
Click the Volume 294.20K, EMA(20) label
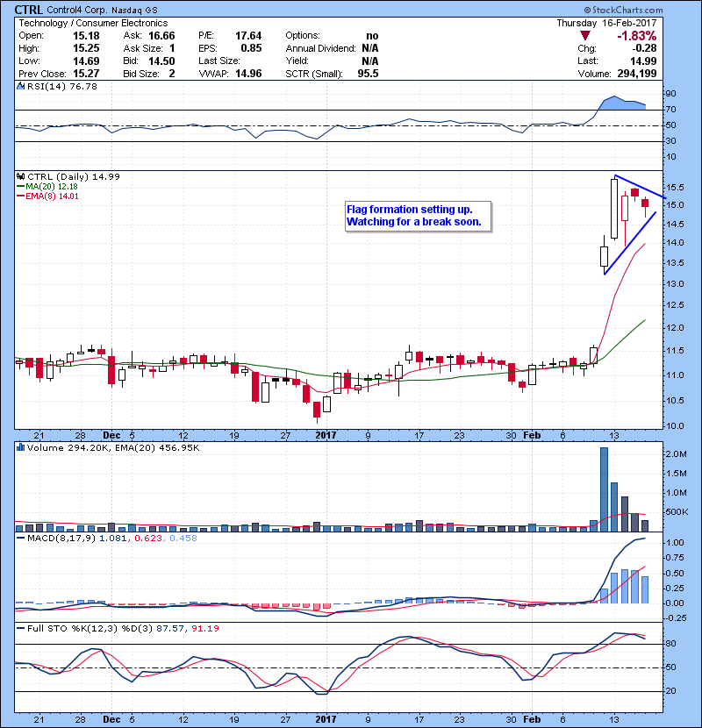pos(113,447)
